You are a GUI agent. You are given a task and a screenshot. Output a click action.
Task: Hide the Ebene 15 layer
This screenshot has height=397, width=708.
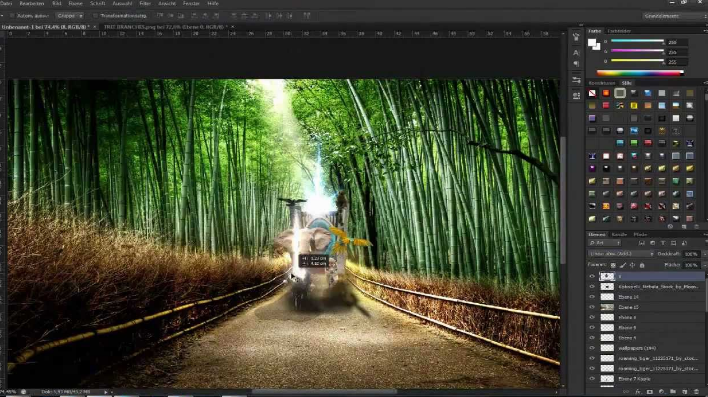(592, 307)
